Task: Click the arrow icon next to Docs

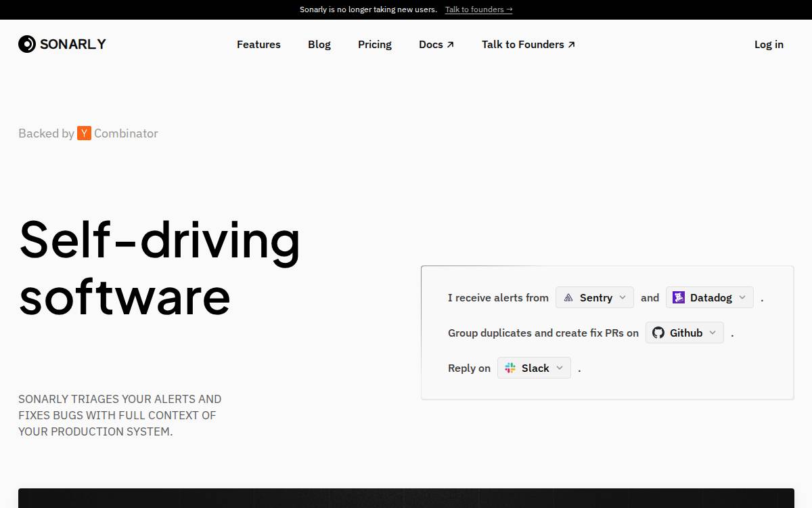Action: tap(451, 45)
